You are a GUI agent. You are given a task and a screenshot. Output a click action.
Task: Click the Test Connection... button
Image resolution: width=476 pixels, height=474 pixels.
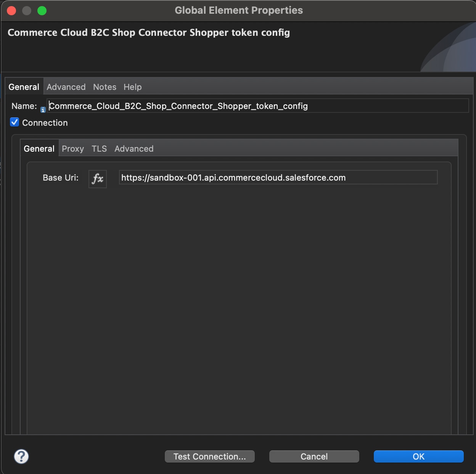coord(210,456)
